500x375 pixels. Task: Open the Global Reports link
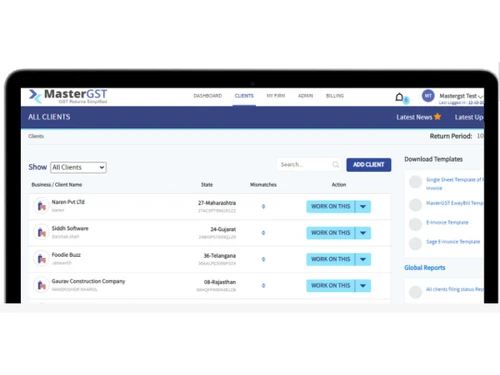(425, 268)
